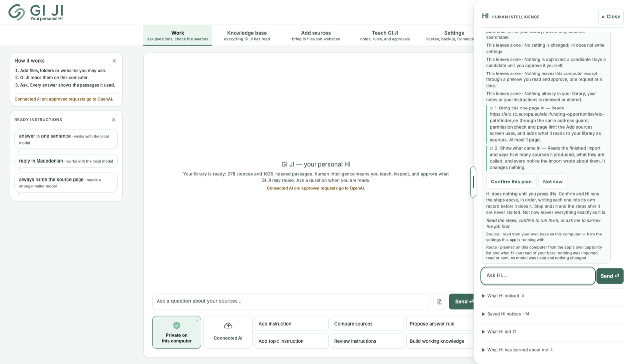
Task: Click the 'GI JI — your personal HI' heading
Action: (x=316, y=164)
